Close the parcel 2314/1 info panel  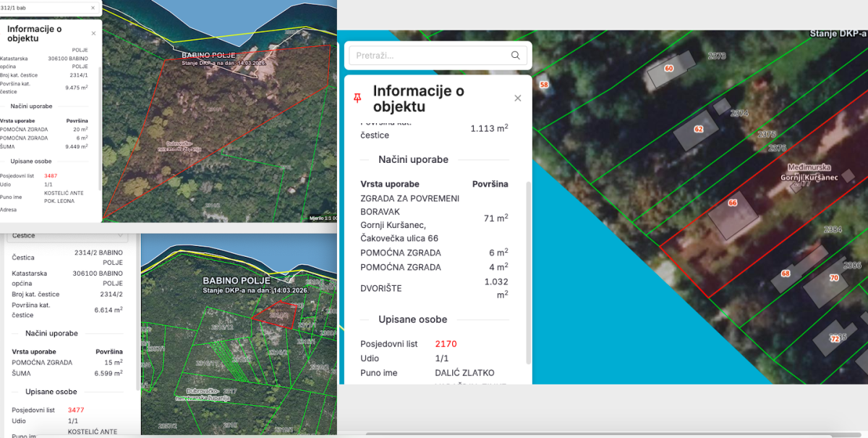coord(93,33)
